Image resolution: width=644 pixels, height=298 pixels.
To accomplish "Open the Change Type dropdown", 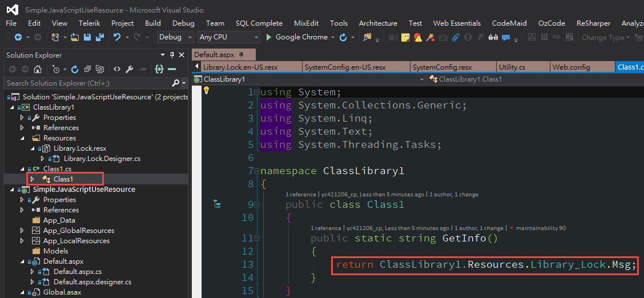I will [x=627, y=38].
